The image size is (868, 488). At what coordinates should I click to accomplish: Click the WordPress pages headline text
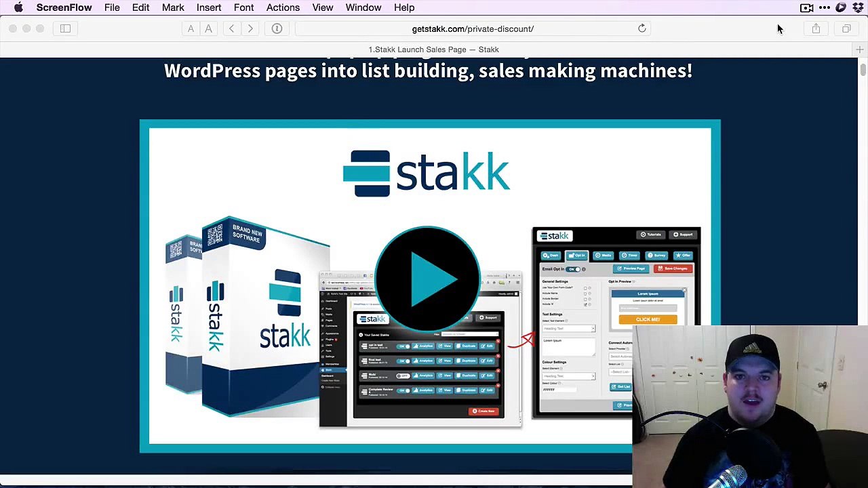click(428, 70)
